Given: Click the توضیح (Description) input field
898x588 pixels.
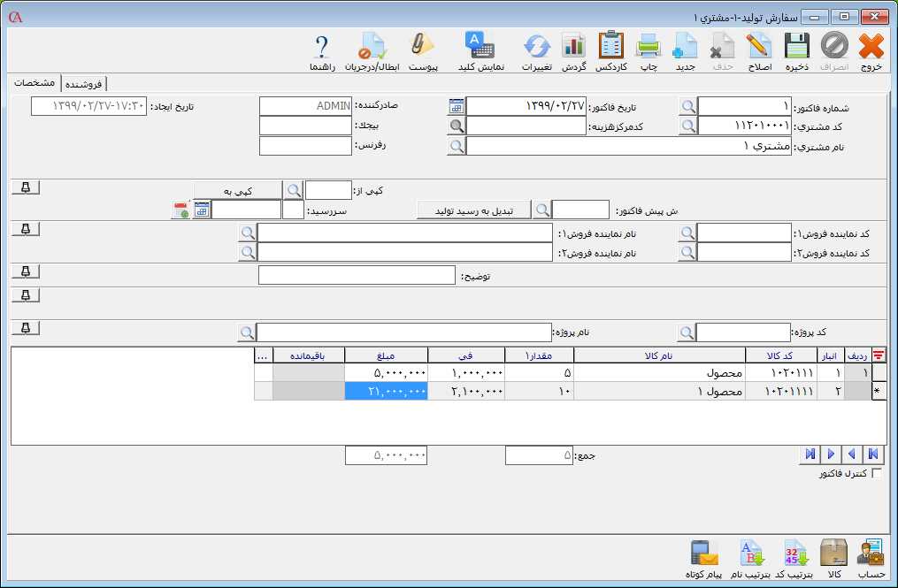Looking at the screenshot, I should tap(357, 276).
